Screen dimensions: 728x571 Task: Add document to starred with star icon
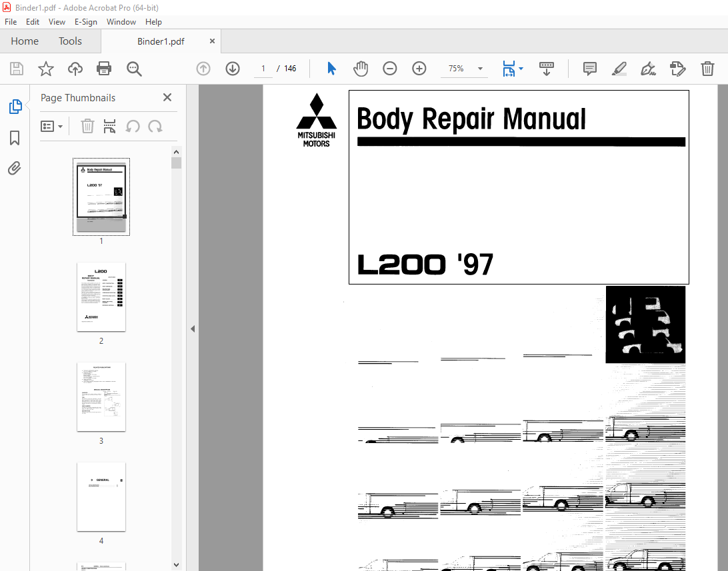[46, 69]
